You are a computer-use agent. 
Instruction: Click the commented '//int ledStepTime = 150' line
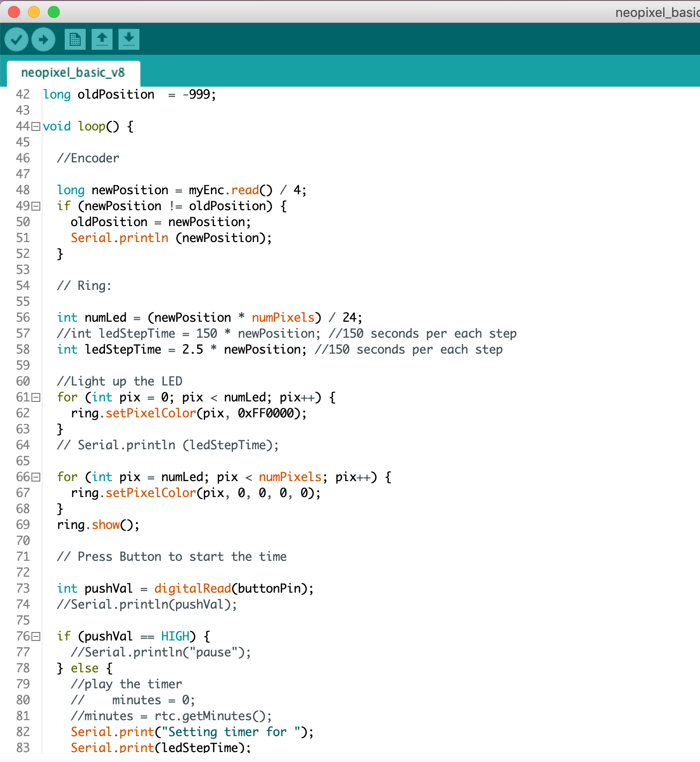tap(287, 334)
